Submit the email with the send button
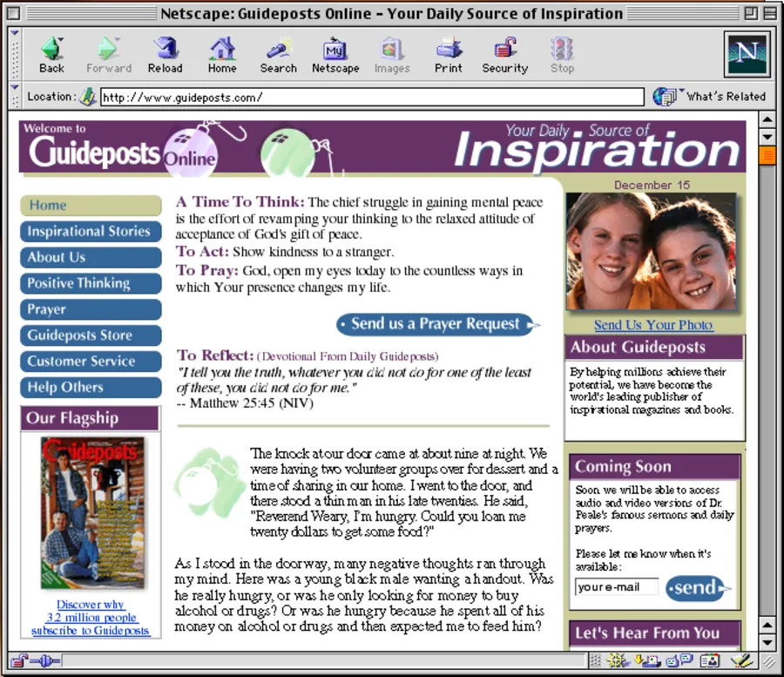784x677 pixels. tap(698, 588)
